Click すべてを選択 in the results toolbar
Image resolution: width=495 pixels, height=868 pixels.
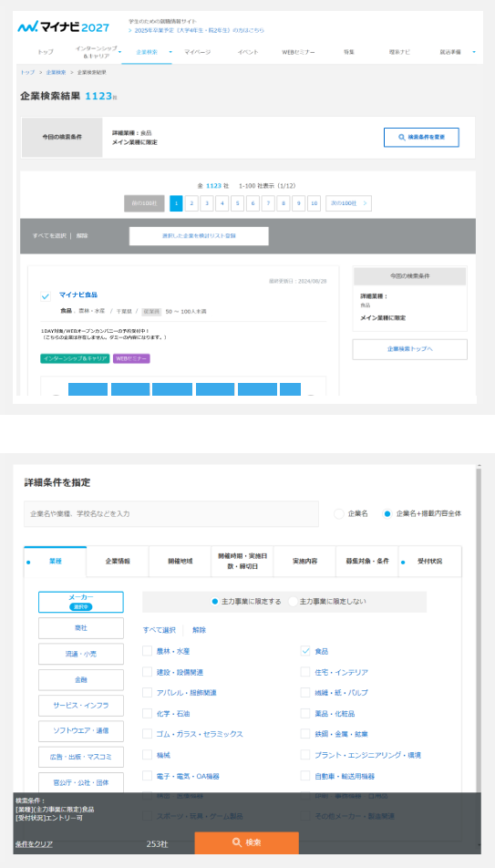[50, 236]
